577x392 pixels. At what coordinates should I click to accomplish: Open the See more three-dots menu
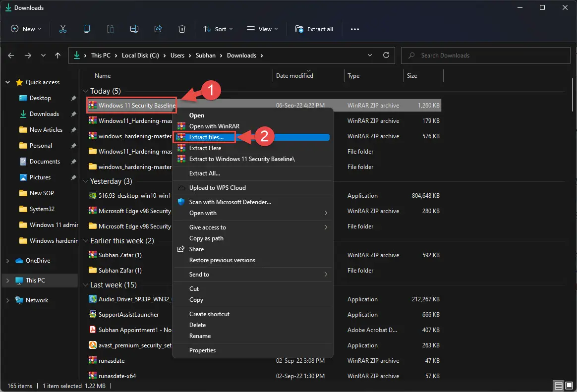pos(355,29)
